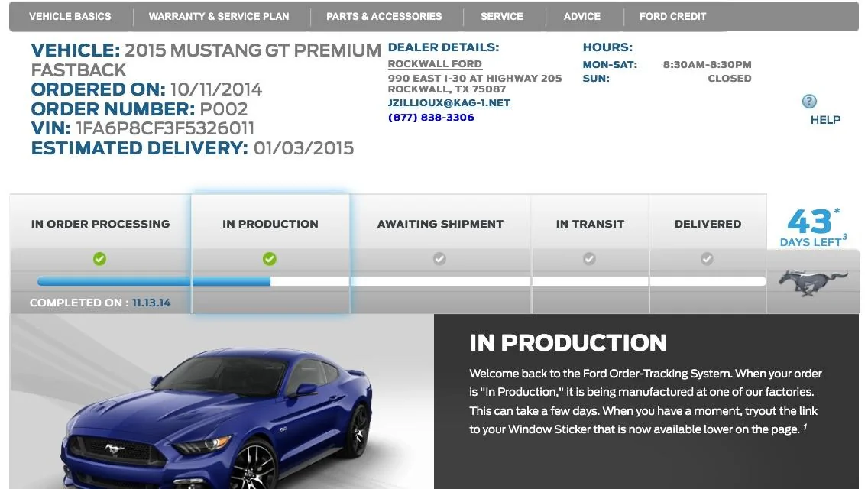The image size is (868, 489).
Task: Click the Mustang pony logo icon
Action: click(x=813, y=282)
